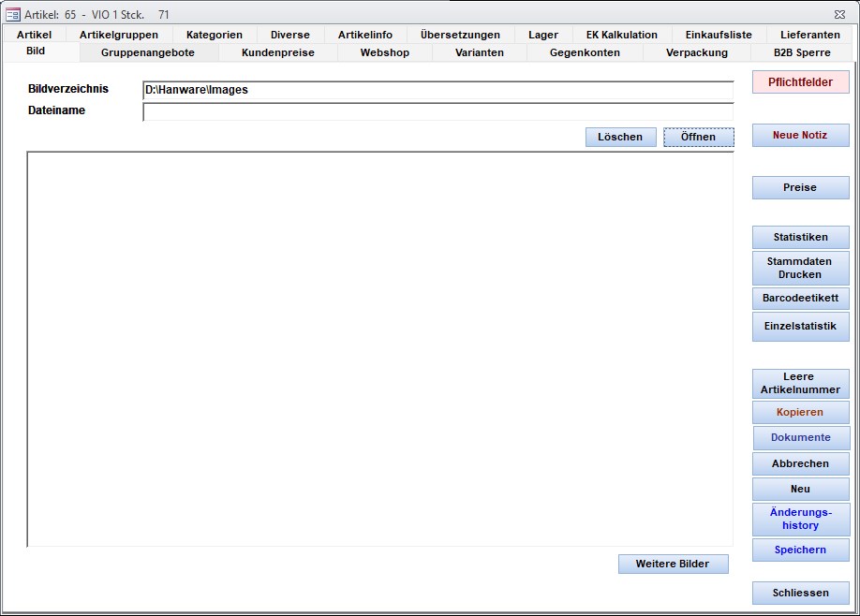
Task: Create a Neue Notiz
Action: tap(800, 135)
